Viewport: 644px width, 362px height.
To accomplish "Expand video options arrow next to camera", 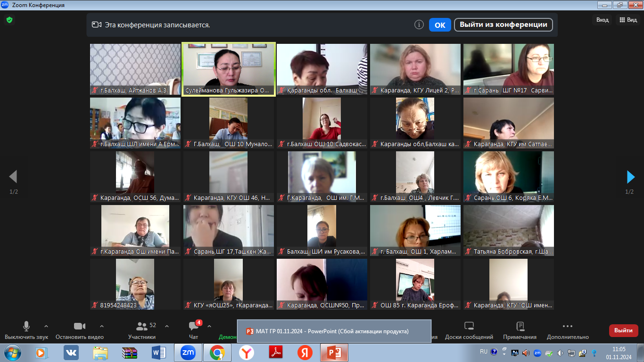I will tap(101, 326).
